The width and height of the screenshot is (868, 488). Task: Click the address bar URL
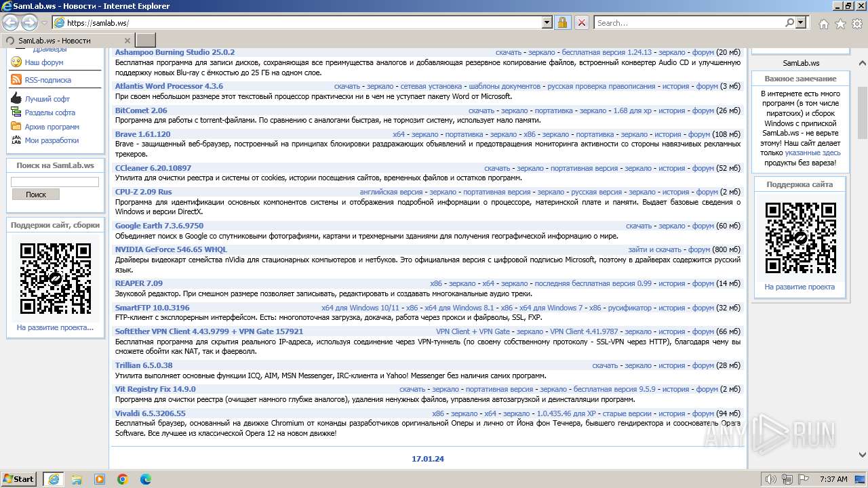[x=98, y=22]
